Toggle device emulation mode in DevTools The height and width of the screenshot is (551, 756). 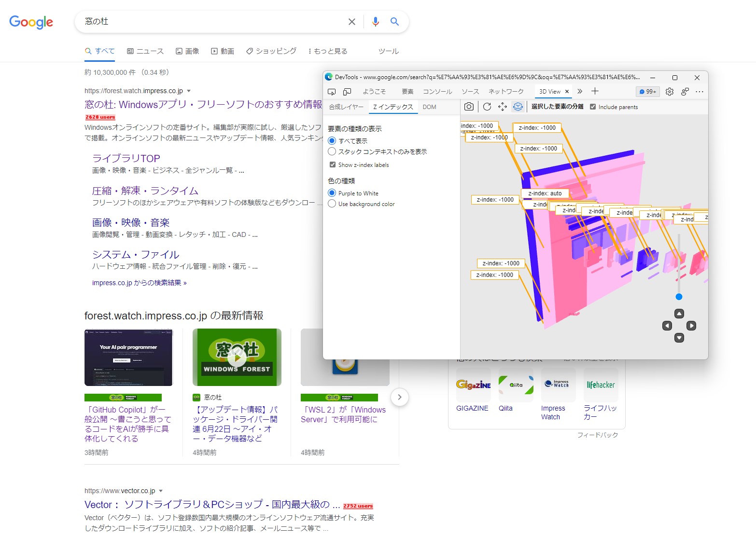tap(346, 91)
